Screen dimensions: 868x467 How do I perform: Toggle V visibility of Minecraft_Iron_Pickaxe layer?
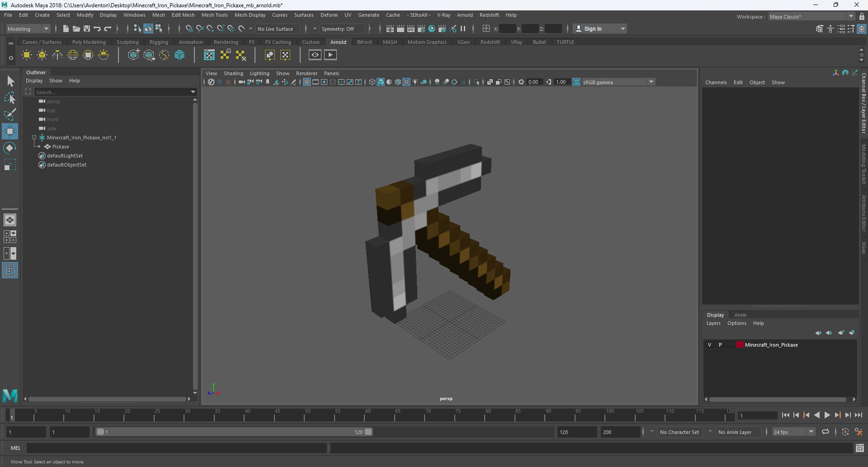point(709,345)
